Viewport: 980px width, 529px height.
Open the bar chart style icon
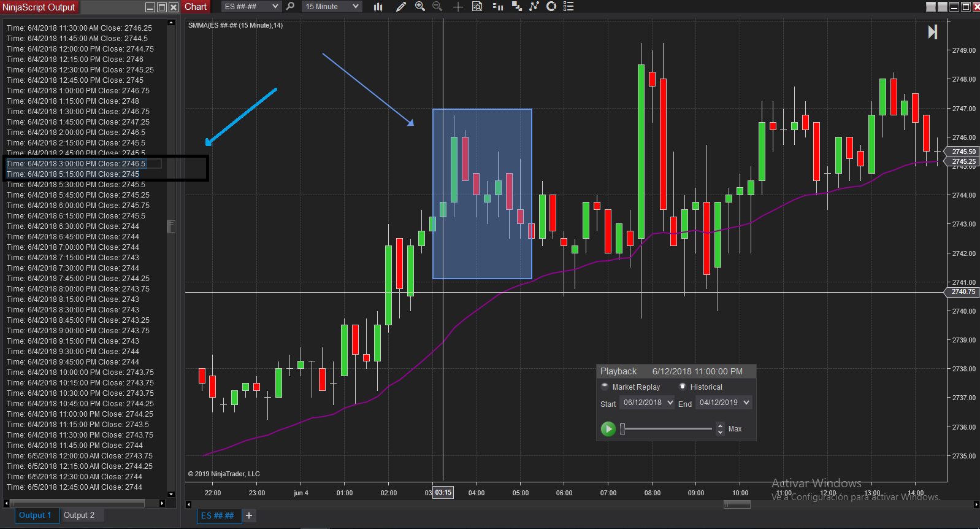click(x=378, y=6)
